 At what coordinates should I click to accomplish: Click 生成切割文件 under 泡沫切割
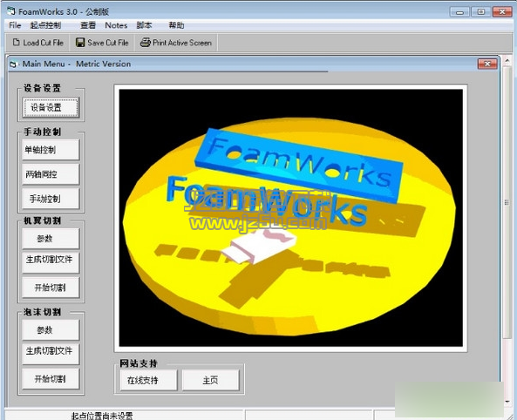[51, 354]
